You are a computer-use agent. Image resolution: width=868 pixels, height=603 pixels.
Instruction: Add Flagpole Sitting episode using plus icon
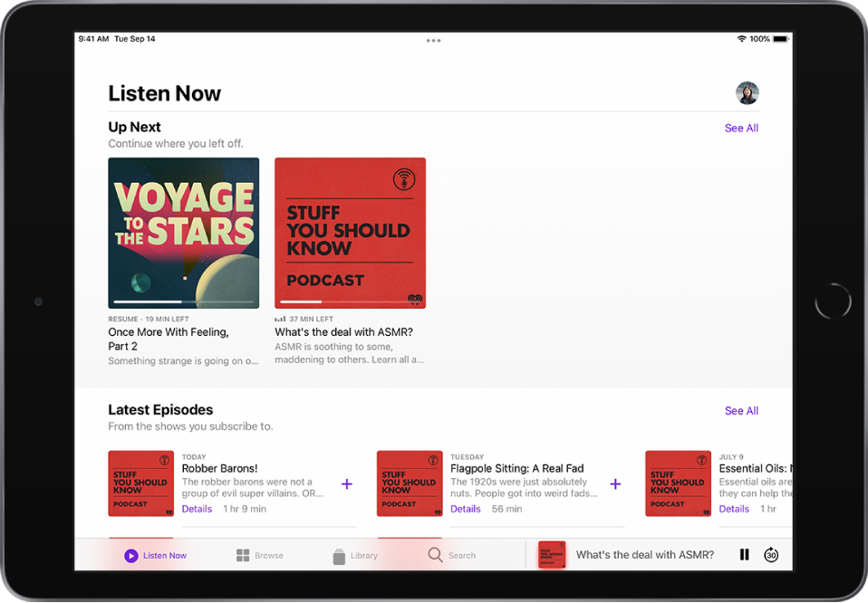point(615,483)
